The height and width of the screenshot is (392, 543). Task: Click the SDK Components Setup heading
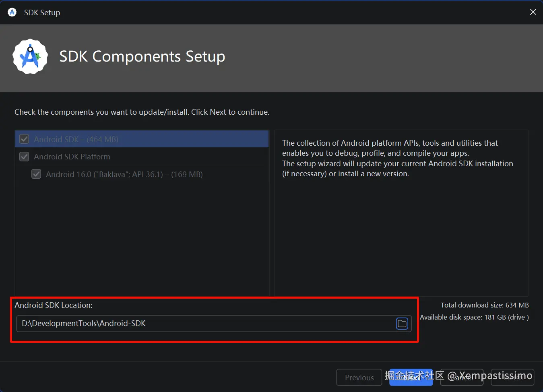click(142, 57)
